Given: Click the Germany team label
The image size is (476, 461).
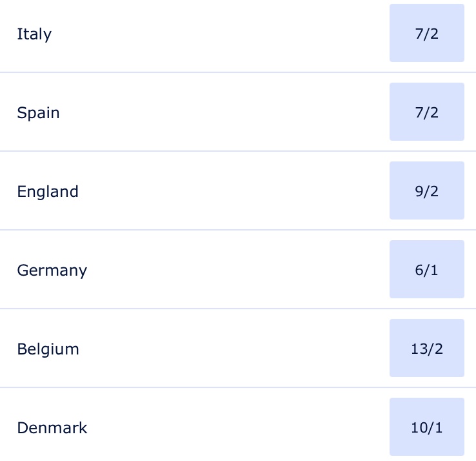Looking at the screenshot, I should tap(52, 270).
